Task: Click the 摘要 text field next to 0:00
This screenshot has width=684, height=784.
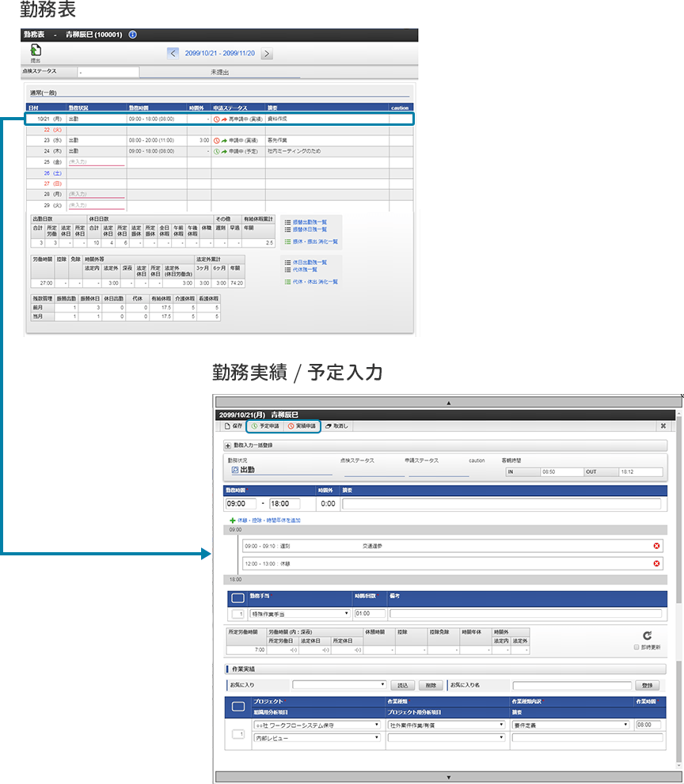Action: pyautogui.click(x=501, y=503)
